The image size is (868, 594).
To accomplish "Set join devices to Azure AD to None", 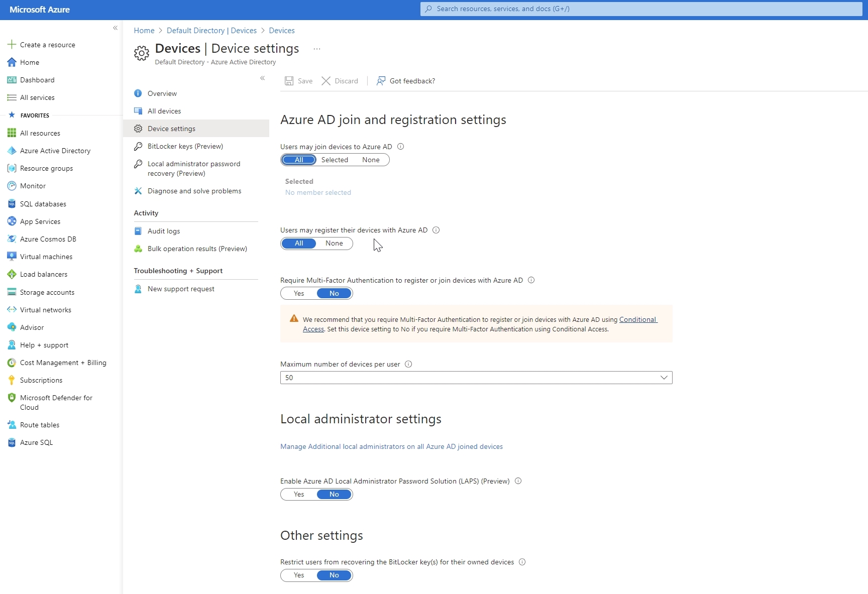I will click(x=371, y=160).
